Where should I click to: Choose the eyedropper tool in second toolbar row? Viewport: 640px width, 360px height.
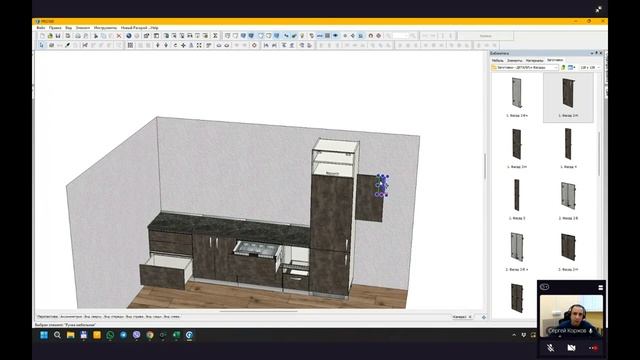[67, 45]
